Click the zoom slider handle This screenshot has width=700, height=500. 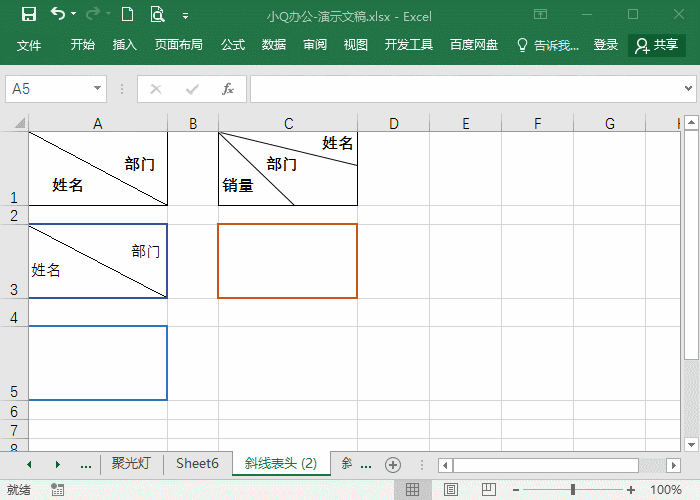tap(573, 490)
